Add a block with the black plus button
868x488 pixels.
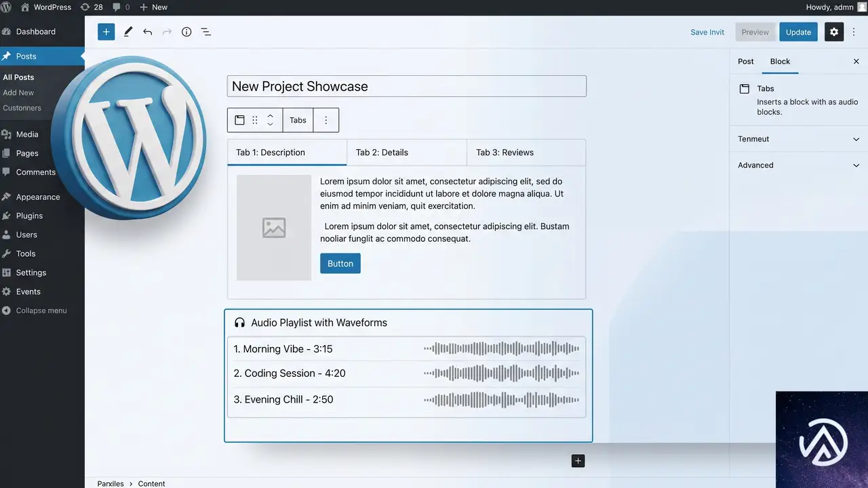pos(578,461)
